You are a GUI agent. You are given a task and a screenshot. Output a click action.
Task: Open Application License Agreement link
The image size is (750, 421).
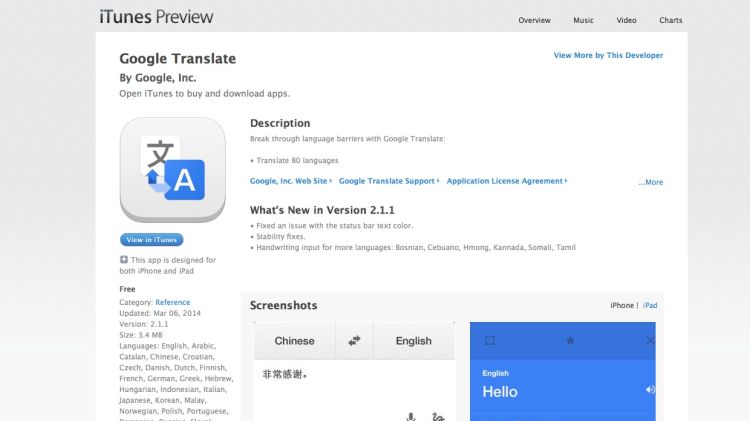click(507, 181)
